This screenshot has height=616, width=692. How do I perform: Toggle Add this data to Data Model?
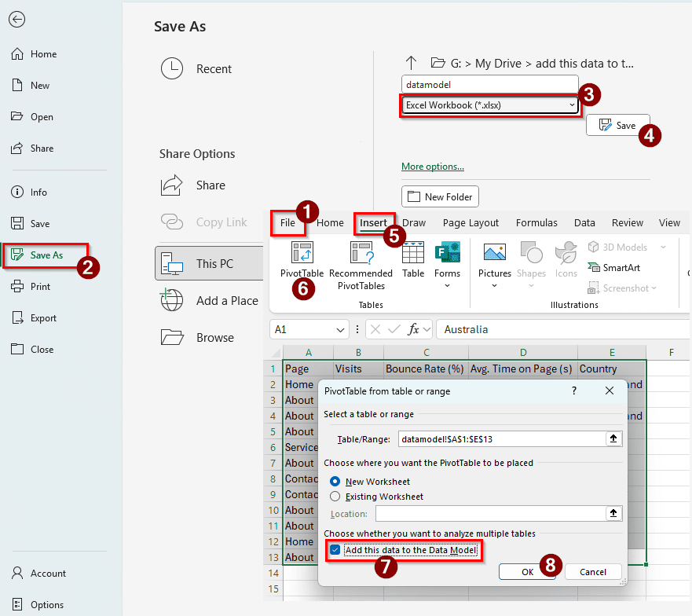pos(336,550)
